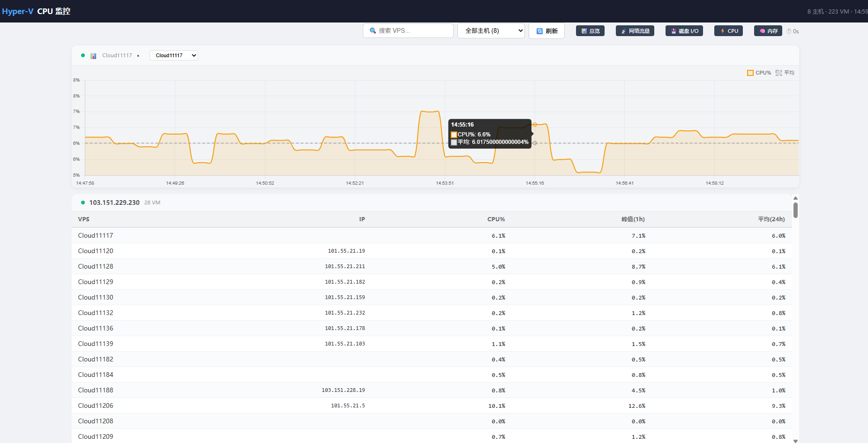Select the Cloud11120 row name
This screenshot has height=443, width=868.
coord(96,251)
